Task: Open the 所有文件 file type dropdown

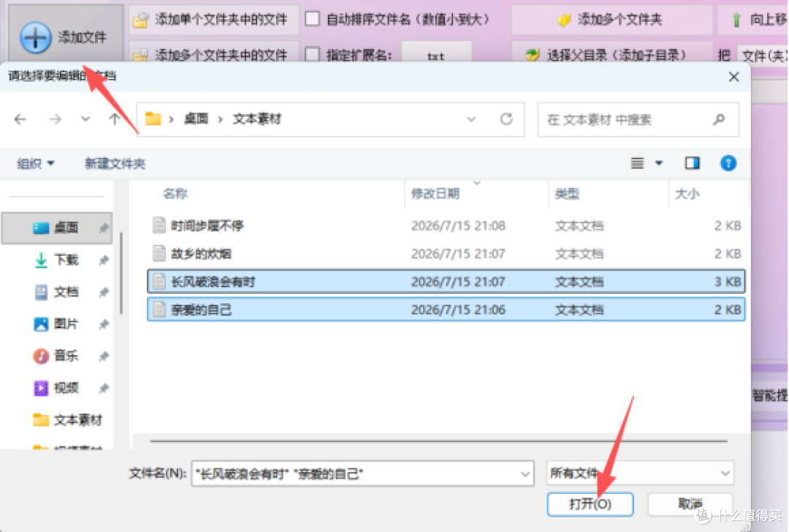Action: pos(640,473)
